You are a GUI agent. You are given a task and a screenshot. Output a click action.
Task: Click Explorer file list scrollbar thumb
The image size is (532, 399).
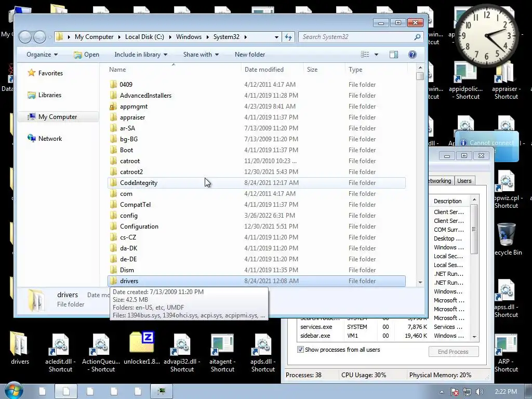point(420,76)
